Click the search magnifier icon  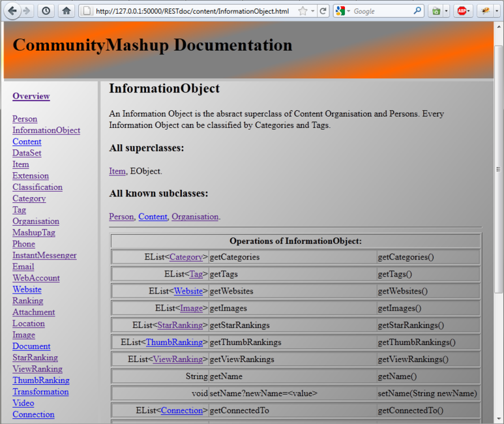point(417,11)
